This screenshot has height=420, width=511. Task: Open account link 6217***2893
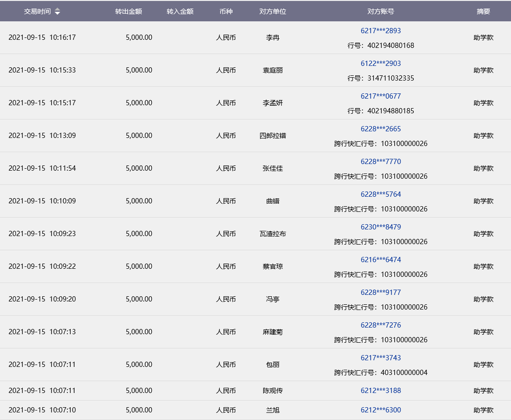pos(381,31)
